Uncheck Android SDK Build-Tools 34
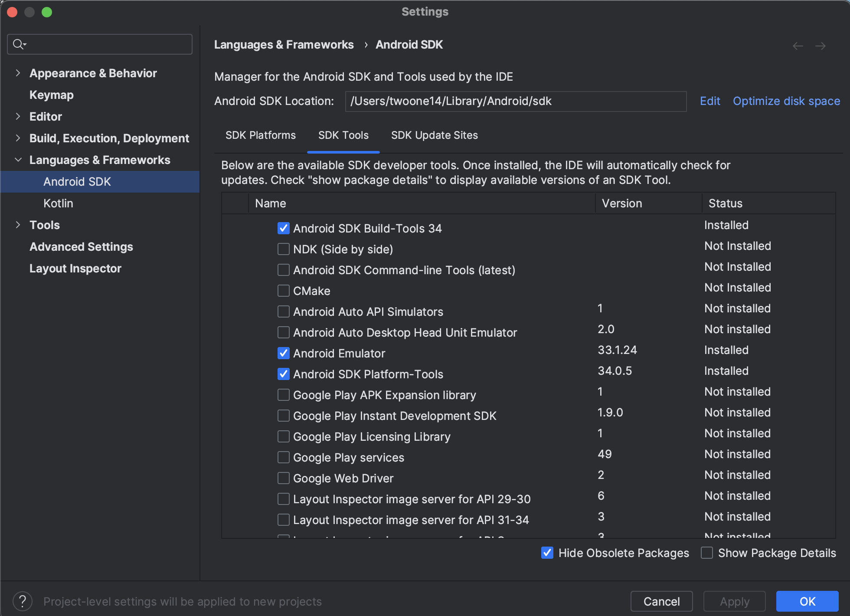Viewport: 850px width, 616px height. point(283,228)
